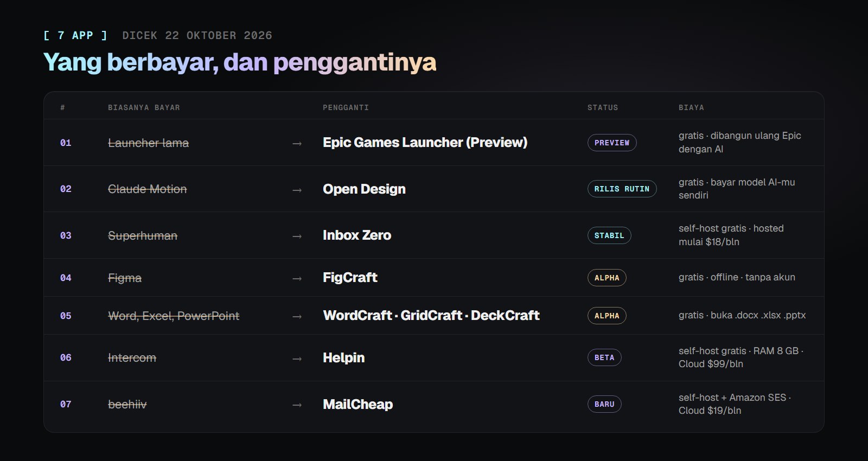
Task: Click "DICEK 22 OKTOBER 2026" date text
Action: 197,35
